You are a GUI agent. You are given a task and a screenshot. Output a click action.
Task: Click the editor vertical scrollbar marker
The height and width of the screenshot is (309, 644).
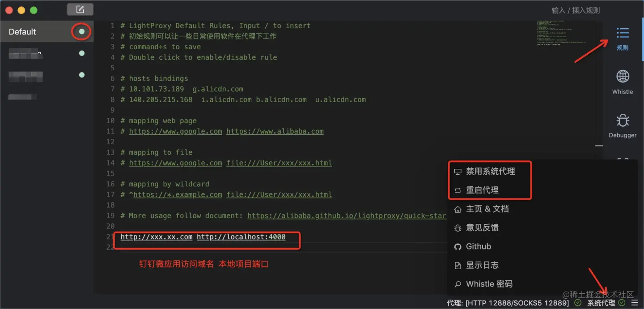click(599, 146)
